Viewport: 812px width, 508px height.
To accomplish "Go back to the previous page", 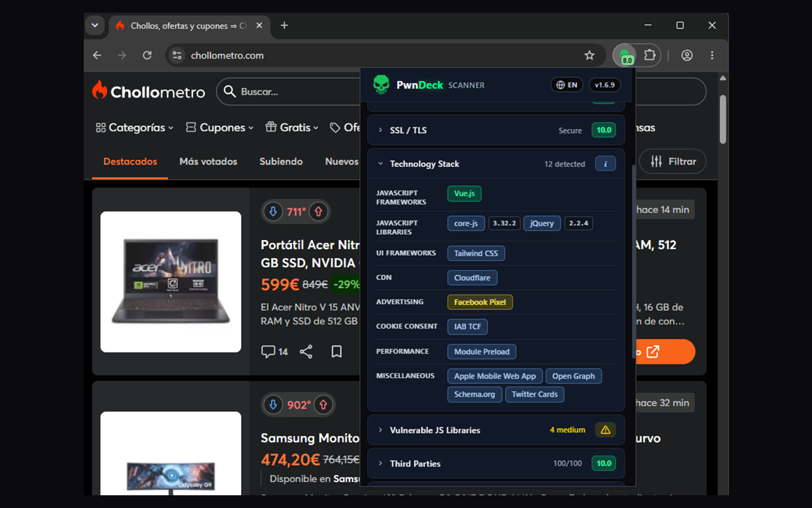I will tap(97, 55).
